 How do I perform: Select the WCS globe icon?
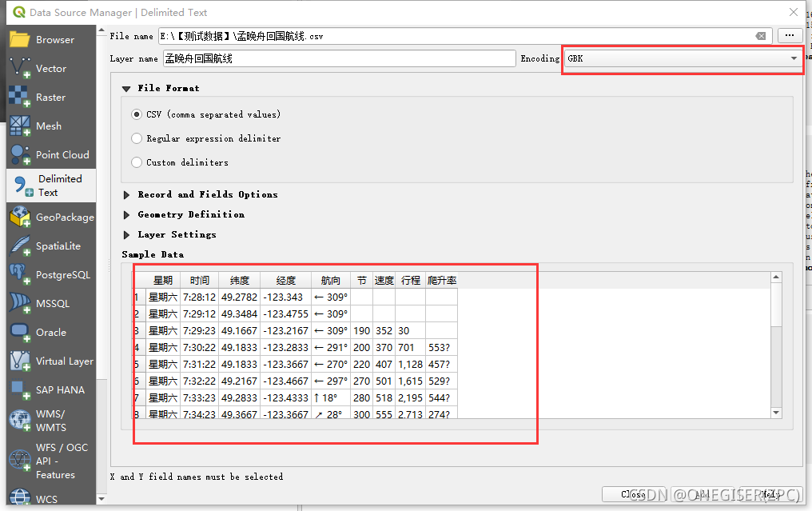pos(20,497)
